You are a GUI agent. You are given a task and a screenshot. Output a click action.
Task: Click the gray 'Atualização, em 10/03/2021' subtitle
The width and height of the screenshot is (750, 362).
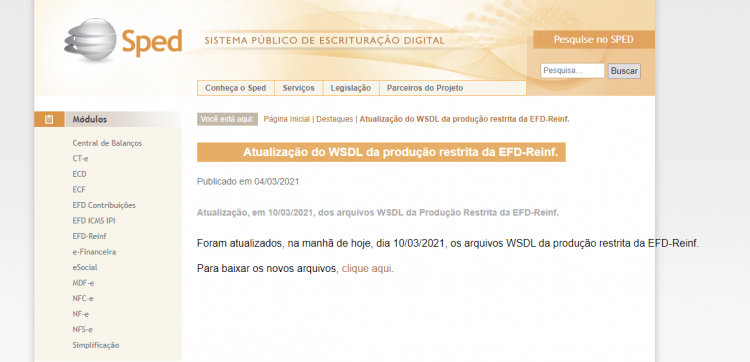tap(377, 213)
